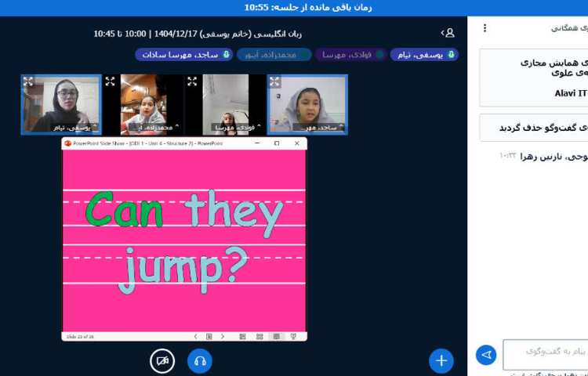Close the PowerPoint Slide Show window
Screen dimensions: 588x376
point(296,143)
